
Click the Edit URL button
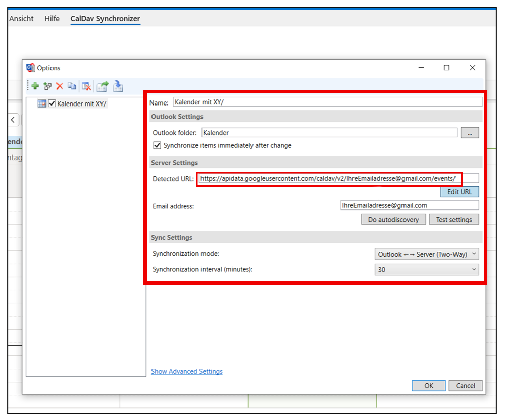(460, 192)
